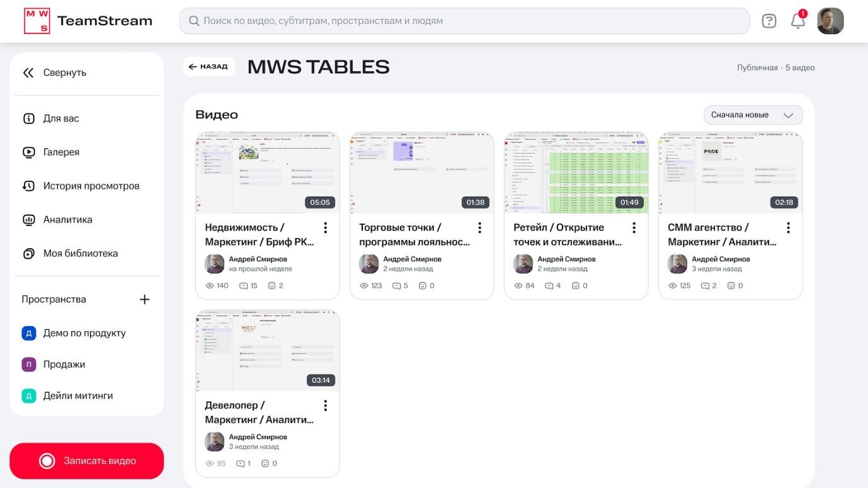The height and width of the screenshot is (488, 868).
Task: Click the Назад back button
Action: click(x=208, y=67)
